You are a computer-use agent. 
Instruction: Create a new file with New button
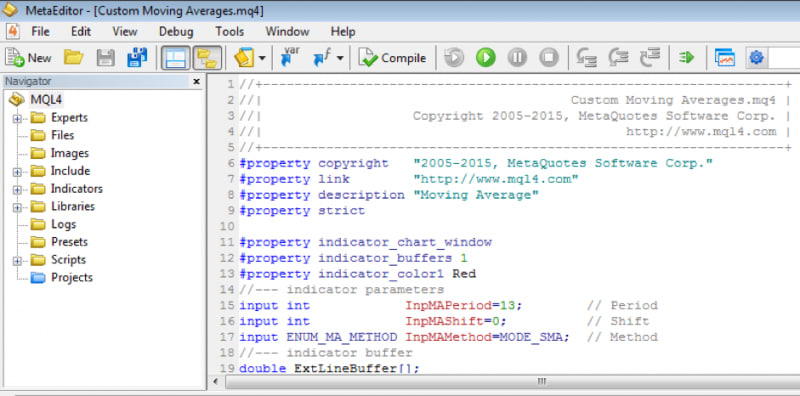pyautogui.click(x=28, y=58)
